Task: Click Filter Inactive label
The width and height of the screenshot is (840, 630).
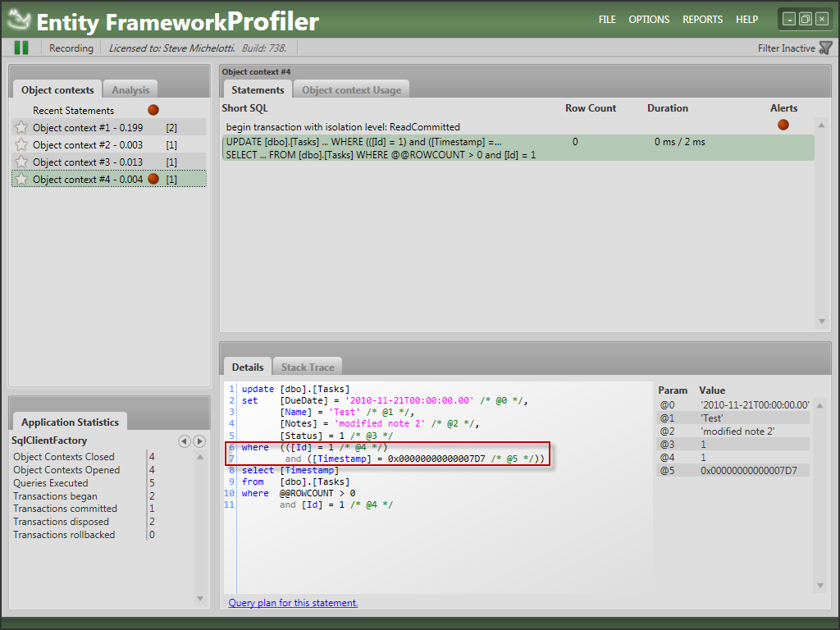Action: pyautogui.click(x=786, y=48)
